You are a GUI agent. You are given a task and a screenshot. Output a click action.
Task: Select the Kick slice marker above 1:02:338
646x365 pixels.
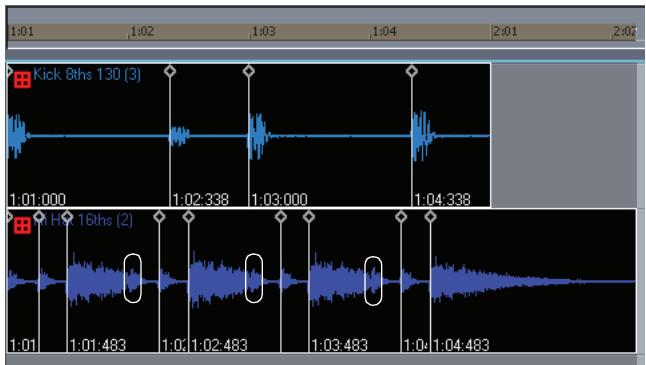click(170, 71)
